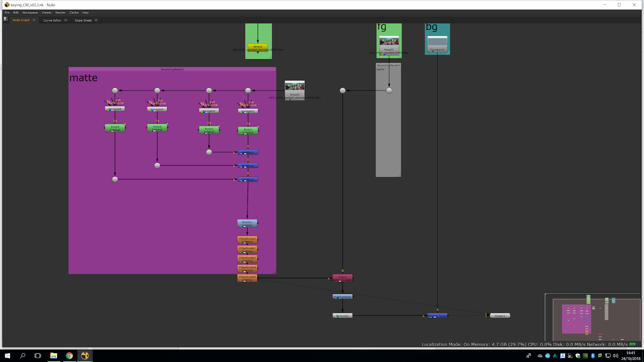Select the yellow Write1 node
Viewport: 644px width, 362px height.
[x=258, y=47]
